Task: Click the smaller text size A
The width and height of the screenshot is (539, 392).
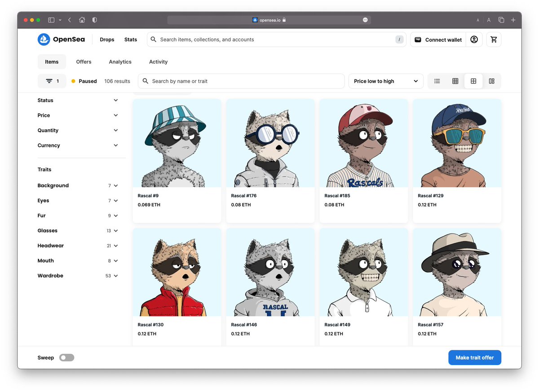Action: click(x=478, y=20)
